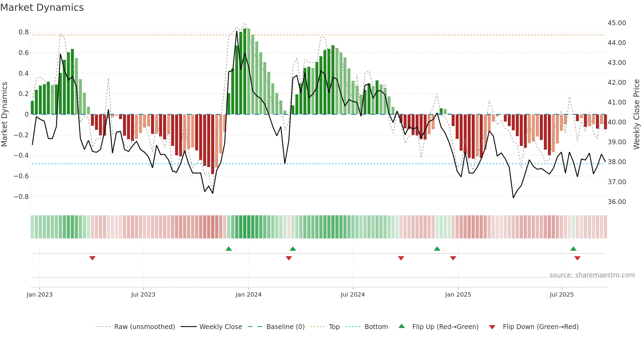
Task: Click the green flip-up marker after Jan 2024
Action: point(293,249)
